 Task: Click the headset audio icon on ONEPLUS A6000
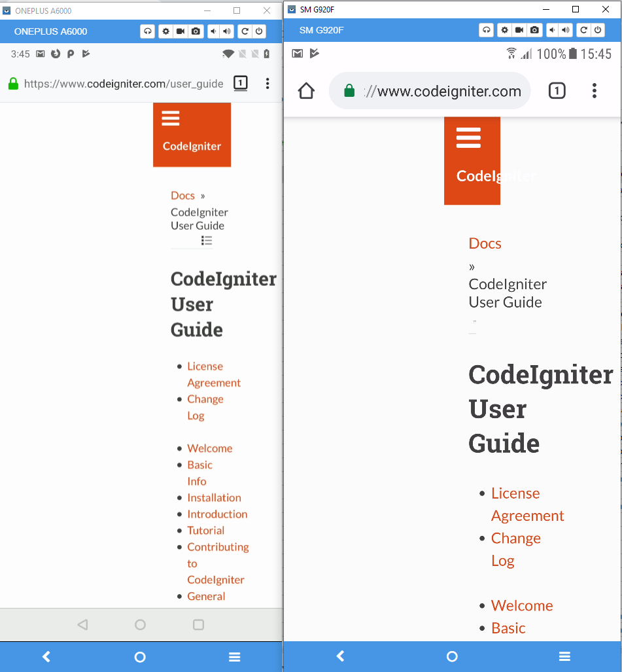(147, 31)
